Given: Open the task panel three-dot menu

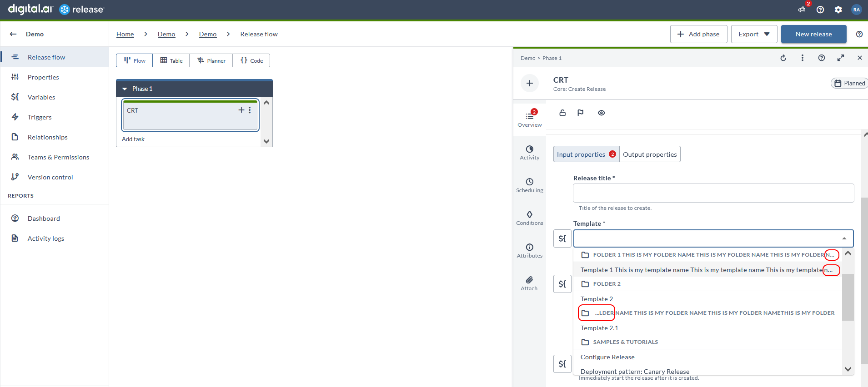Looking at the screenshot, I should pyautogui.click(x=803, y=58).
